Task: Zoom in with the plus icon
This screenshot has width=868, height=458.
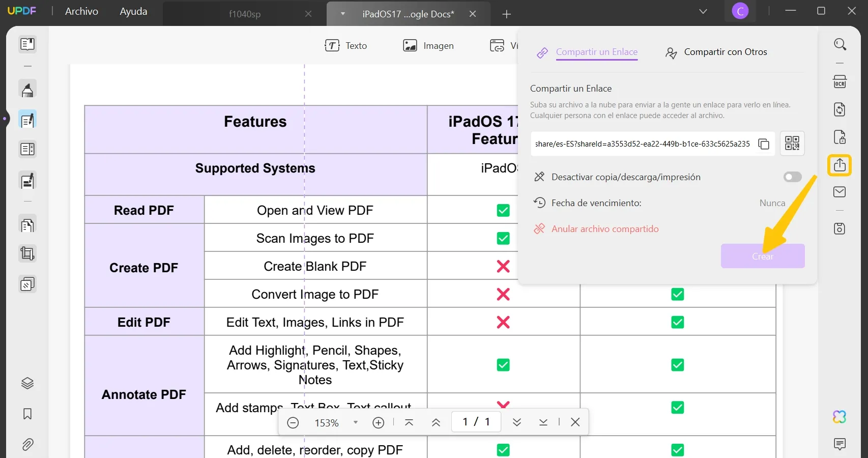Action: (x=379, y=423)
